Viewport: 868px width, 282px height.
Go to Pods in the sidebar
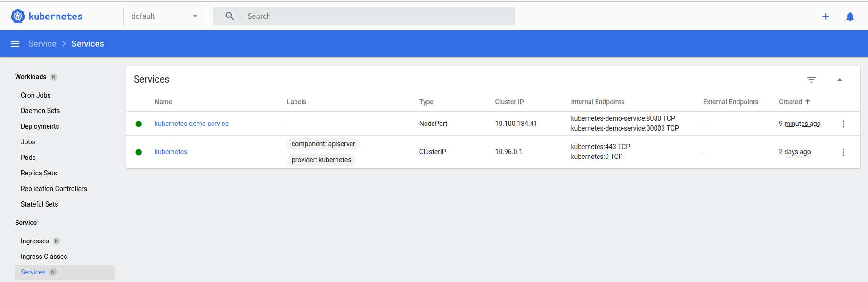point(28,158)
